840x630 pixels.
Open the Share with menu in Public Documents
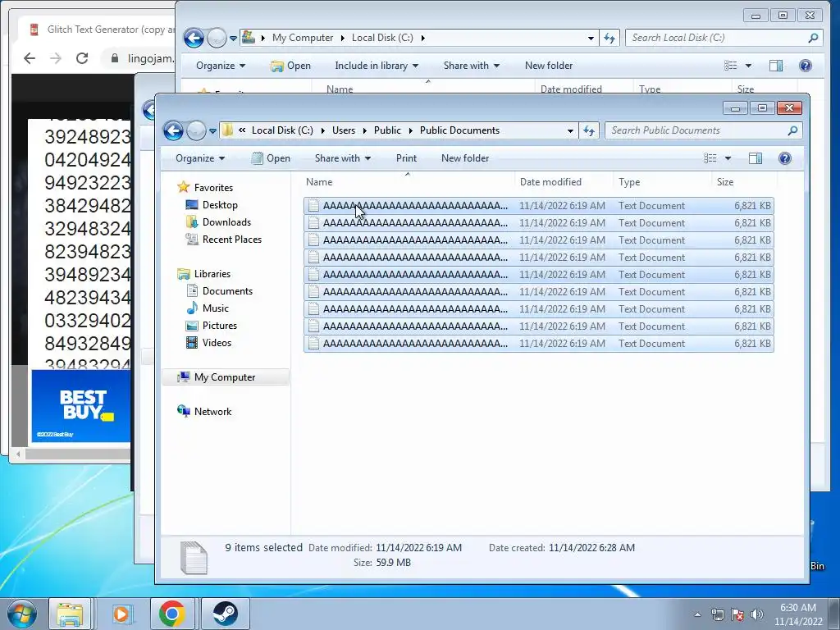click(343, 158)
